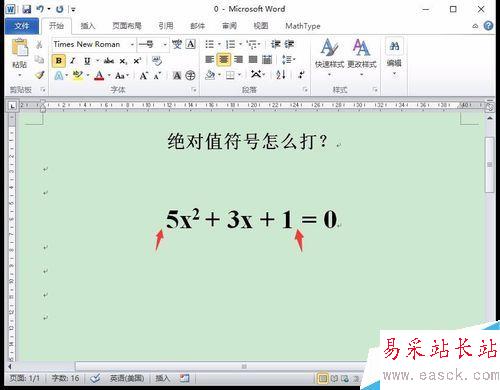
Task: Click the Text Effects glowing A icon
Action: (59, 76)
